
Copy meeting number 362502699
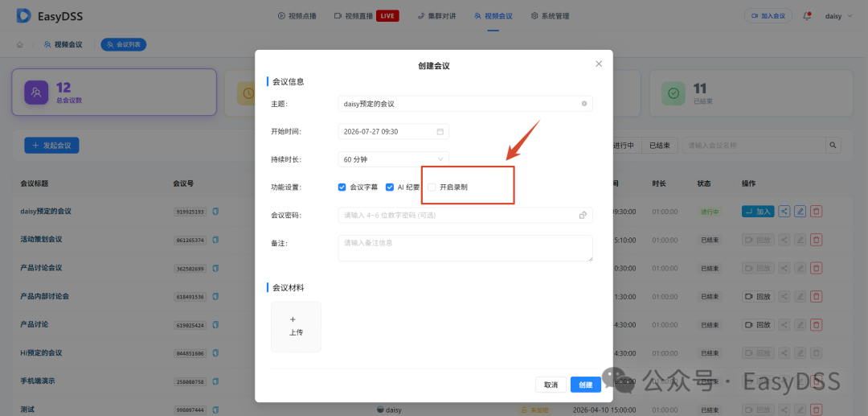pyautogui.click(x=216, y=268)
